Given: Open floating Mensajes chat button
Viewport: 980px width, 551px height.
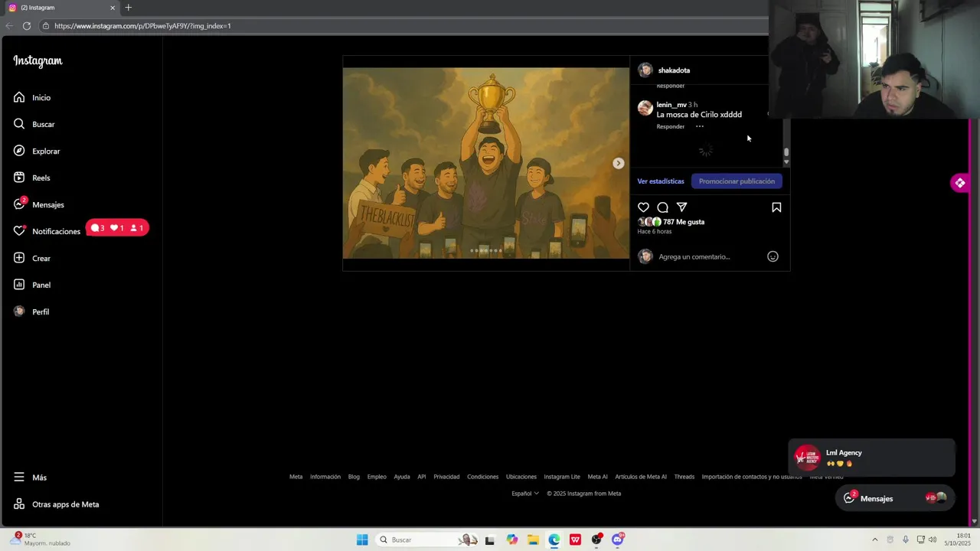Looking at the screenshot, I should point(895,498).
